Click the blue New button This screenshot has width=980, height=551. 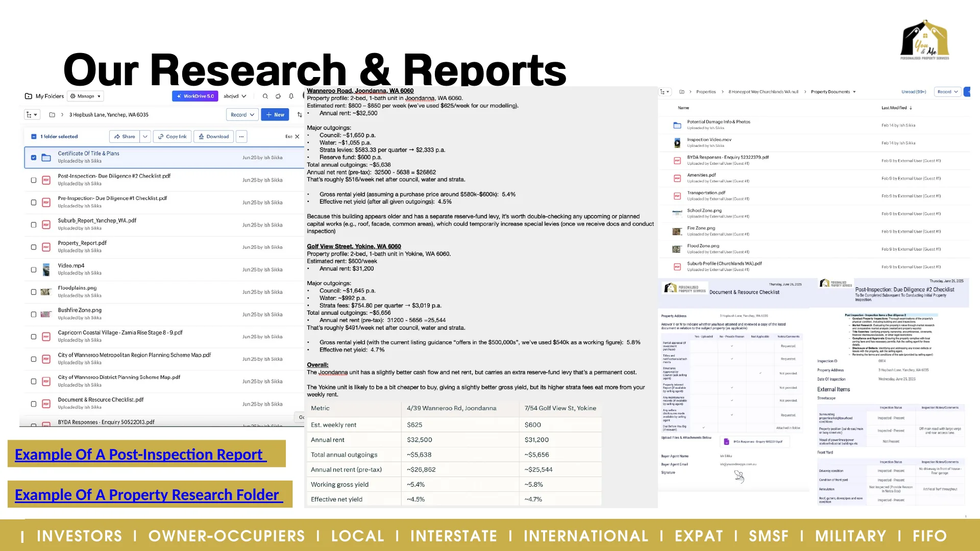click(x=275, y=115)
